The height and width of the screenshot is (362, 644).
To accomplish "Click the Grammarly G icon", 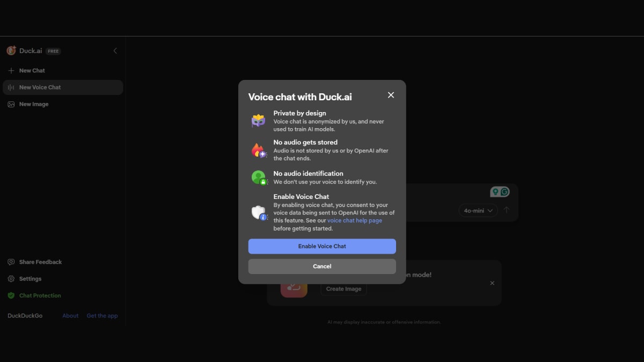I will tap(504, 191).
